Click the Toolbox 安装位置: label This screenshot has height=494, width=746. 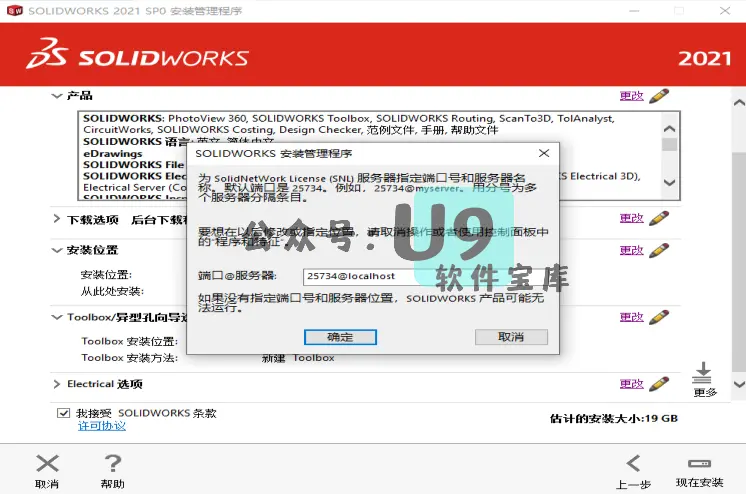tap(129, 341)
